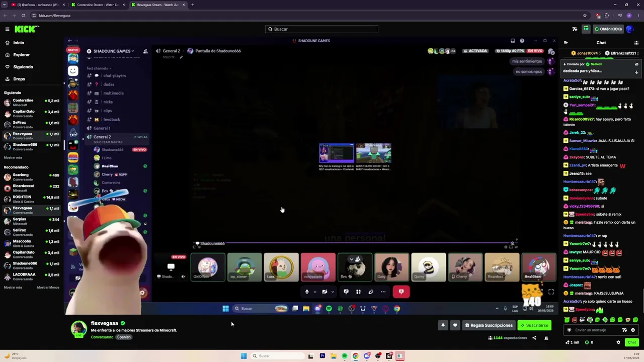Open the clips channel in Discord

click(x=108, y=111)
